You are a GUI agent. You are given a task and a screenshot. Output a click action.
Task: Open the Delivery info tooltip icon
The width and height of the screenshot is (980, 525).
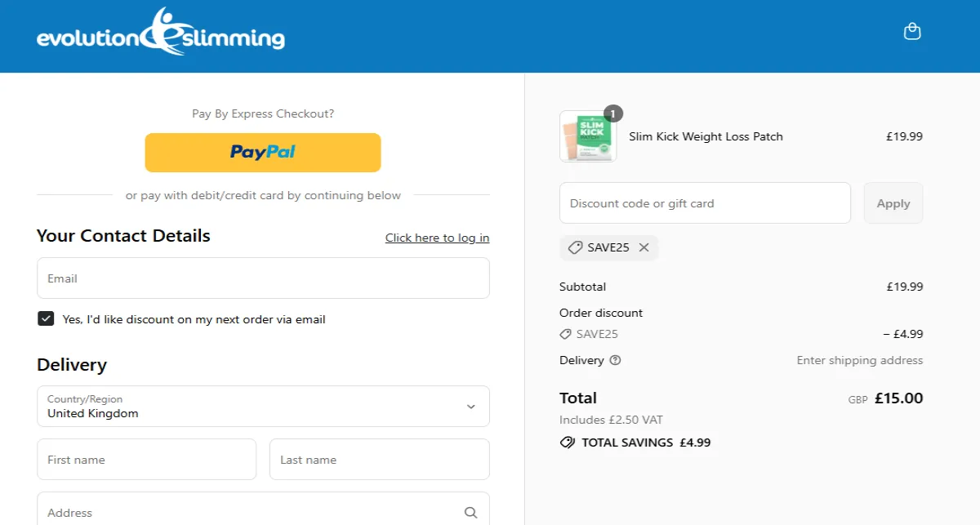pos(614,360)
